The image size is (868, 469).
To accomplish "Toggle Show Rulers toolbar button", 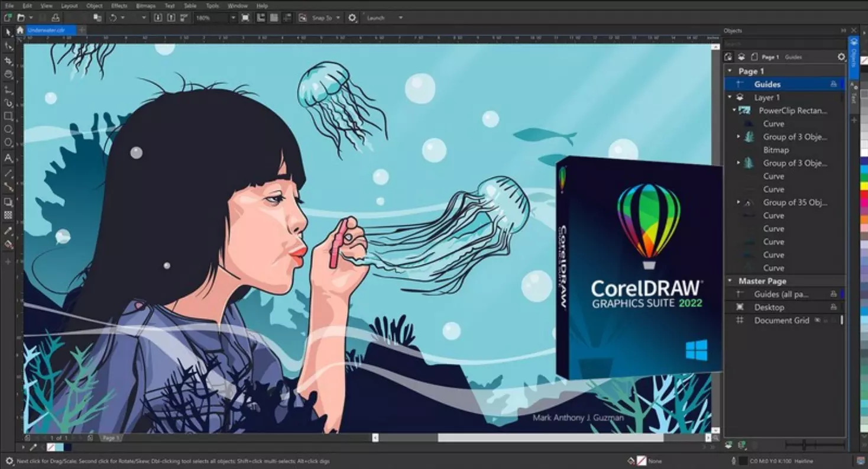I will pos(262,18).
